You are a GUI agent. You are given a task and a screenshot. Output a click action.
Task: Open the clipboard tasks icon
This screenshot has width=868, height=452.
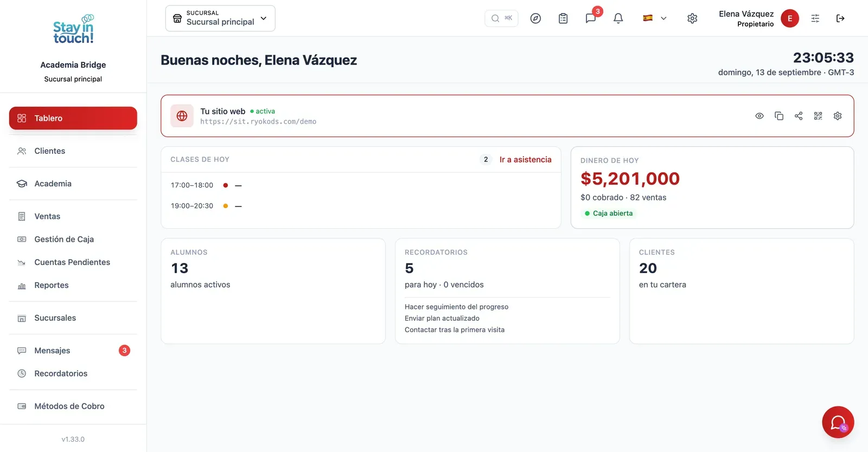click(x=563, y=18)
